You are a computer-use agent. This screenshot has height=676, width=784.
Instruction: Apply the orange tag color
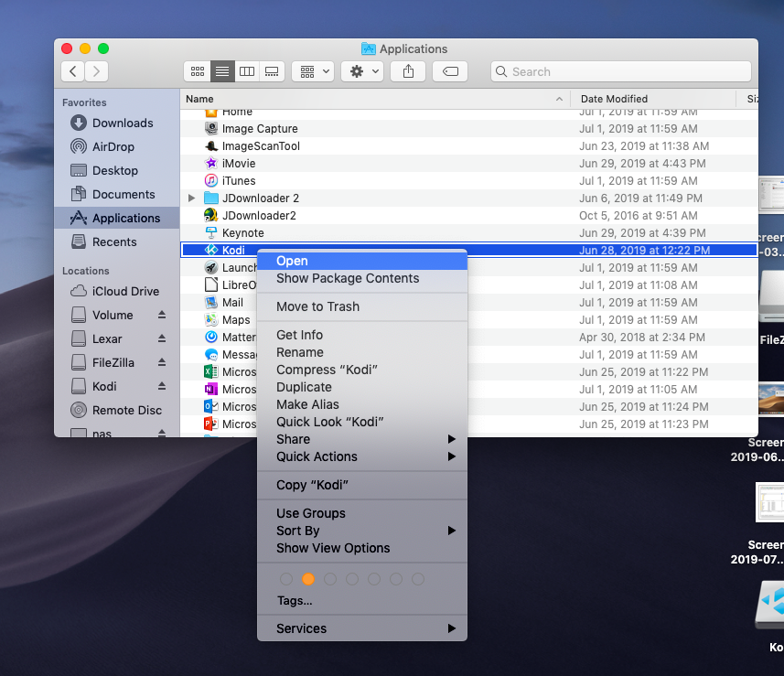pos(308,579)
